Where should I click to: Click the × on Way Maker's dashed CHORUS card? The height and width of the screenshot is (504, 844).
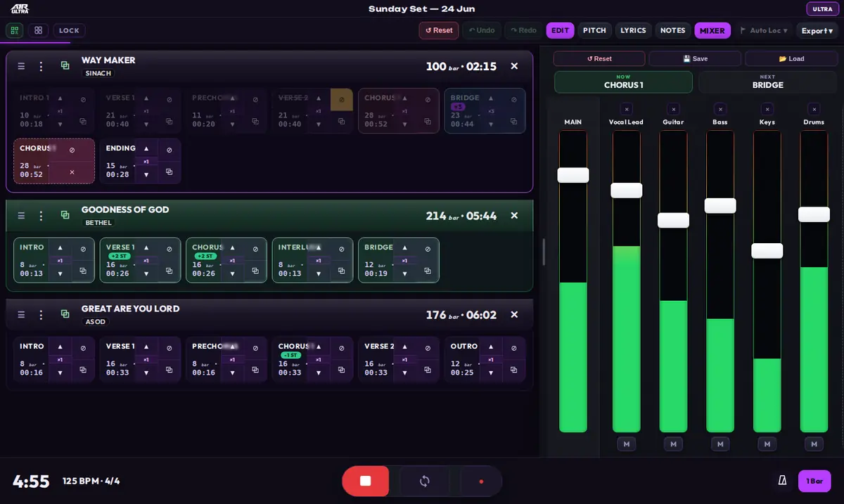click(72, 172)
